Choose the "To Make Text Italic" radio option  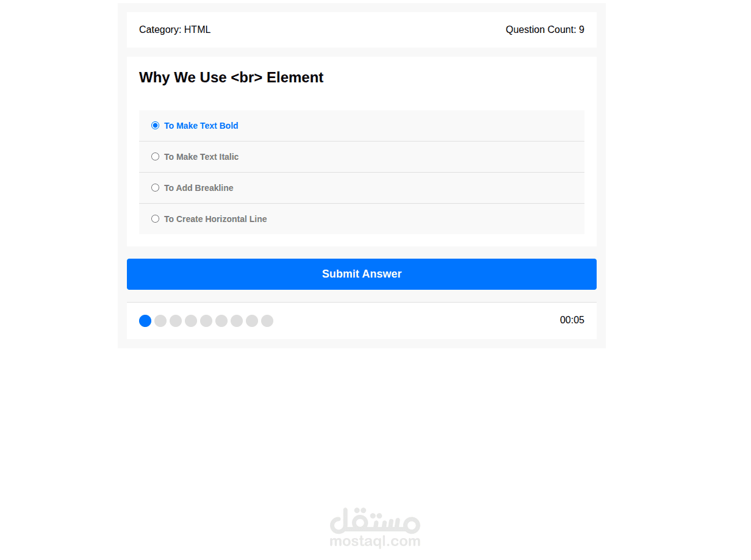155,157
